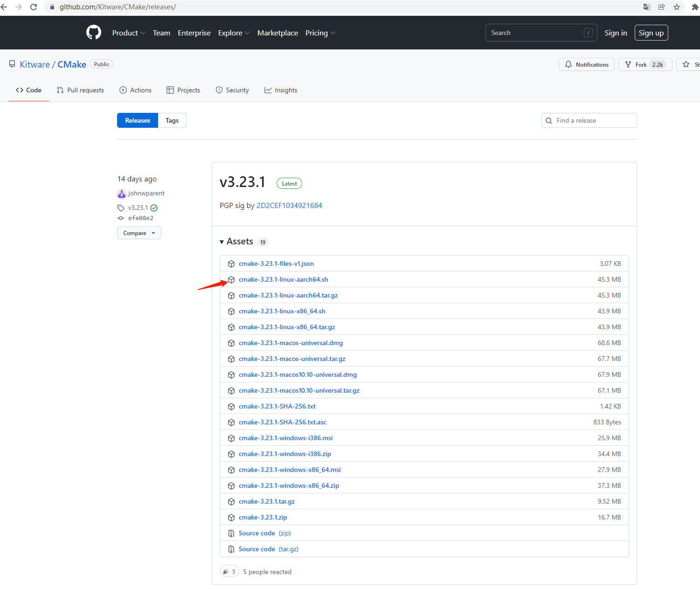Open the Explore dropdown menu

click(x=234, y=33)
